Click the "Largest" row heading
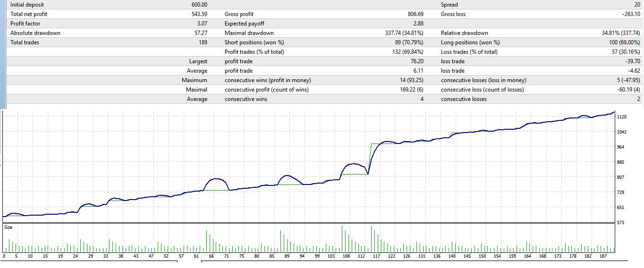This screenshot has height=268, width=644. pos(198,61)
